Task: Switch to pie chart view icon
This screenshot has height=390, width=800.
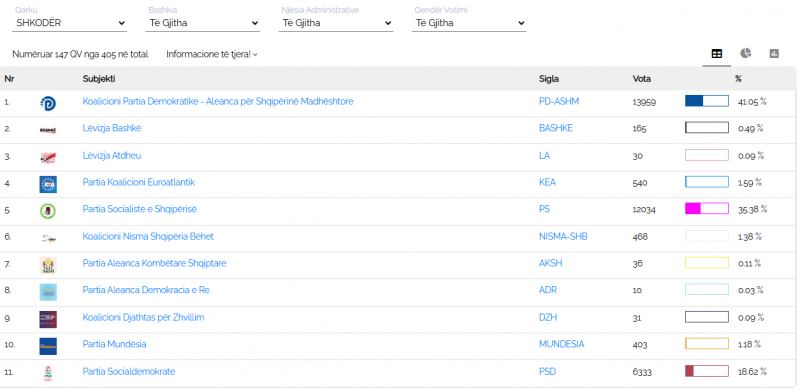Action: click(x=745, y=53)
